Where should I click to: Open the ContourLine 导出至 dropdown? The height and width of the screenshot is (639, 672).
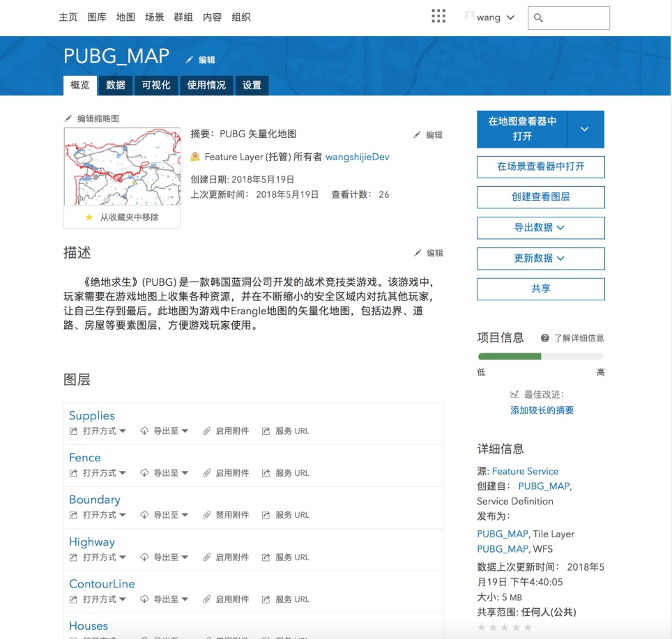[171, 599]
